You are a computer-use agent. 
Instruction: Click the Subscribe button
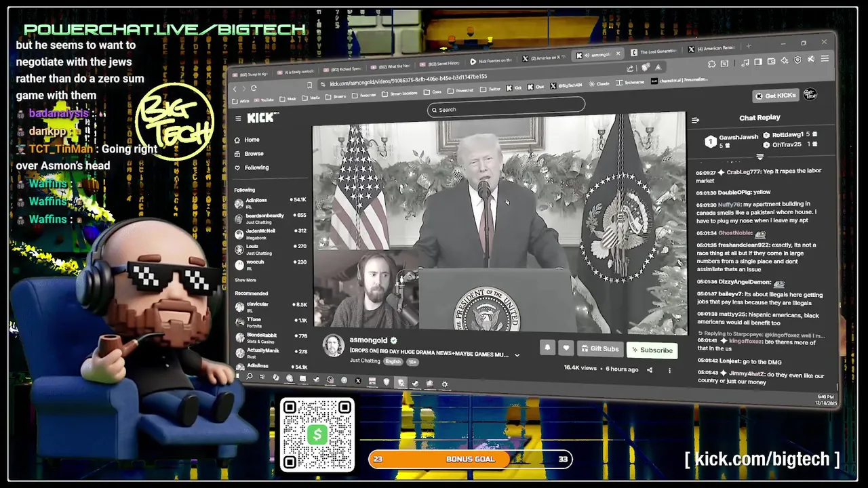[x=652, y=350]
